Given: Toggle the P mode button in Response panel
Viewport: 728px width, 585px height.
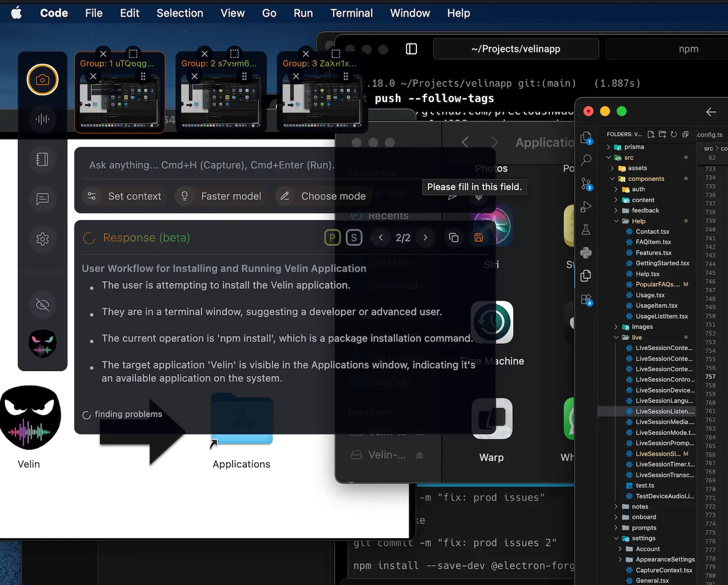Looking at the screenshot, I should (332, 237).
